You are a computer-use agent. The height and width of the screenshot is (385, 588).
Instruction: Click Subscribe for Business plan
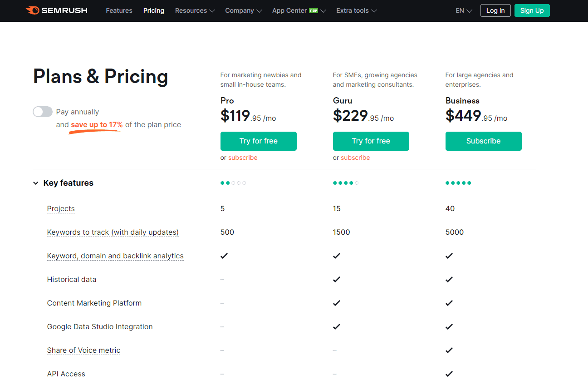tap(484, 141)
